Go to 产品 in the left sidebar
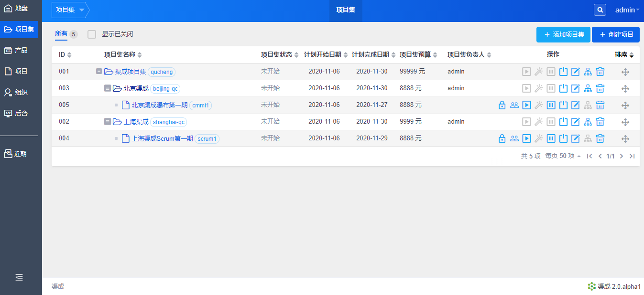 [21, 50]
